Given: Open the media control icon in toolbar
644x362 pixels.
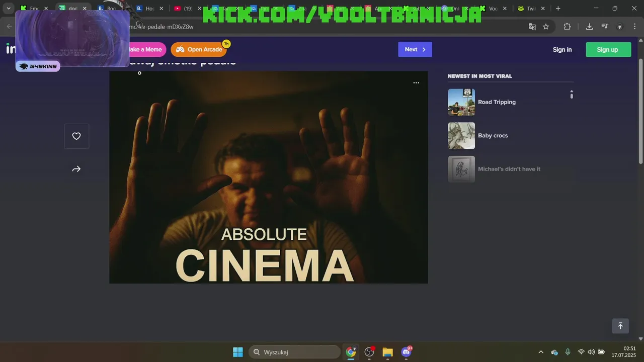Looking at the screenshot, I should 605,27.
